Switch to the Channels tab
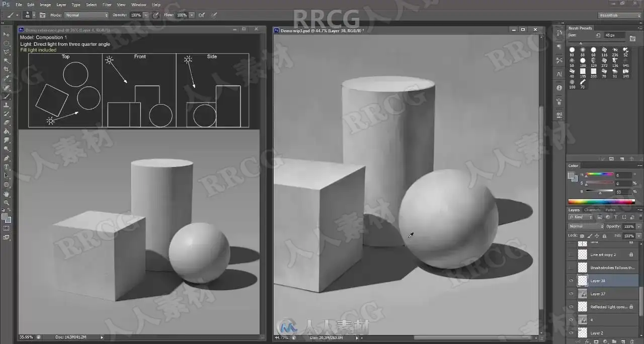 point(592,210)
